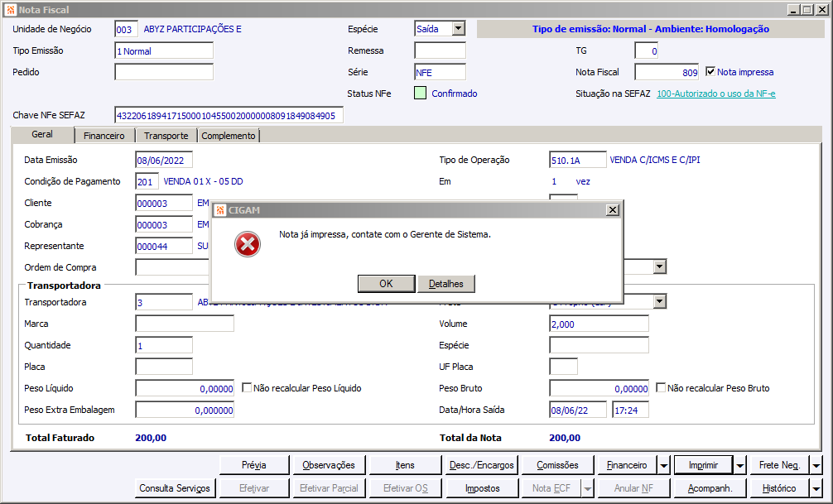Click the Data/Hora Saída date field 08/06/22

tap(577, 410)
